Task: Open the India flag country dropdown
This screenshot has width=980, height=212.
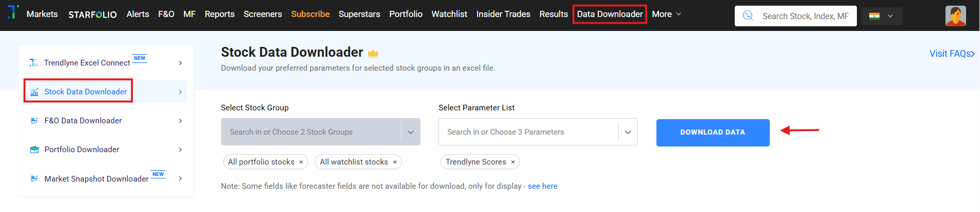Action: (x=882, y=16)
